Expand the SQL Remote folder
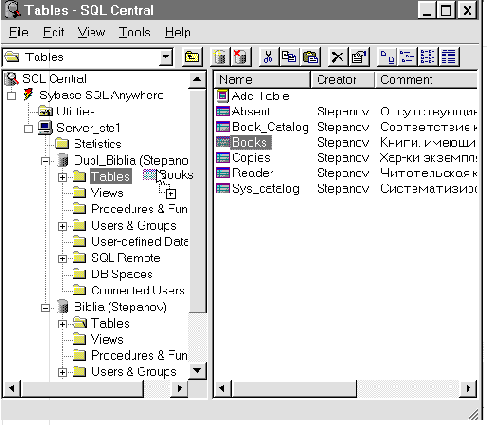Screen dimensions: 487x425 pos(62,259)
